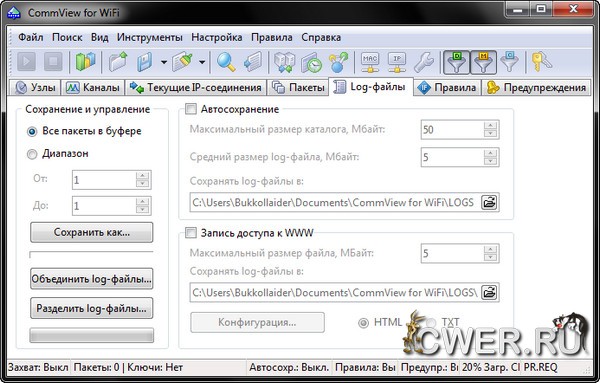
Task: Open the Поиск menu
Action: click(67, 37)
